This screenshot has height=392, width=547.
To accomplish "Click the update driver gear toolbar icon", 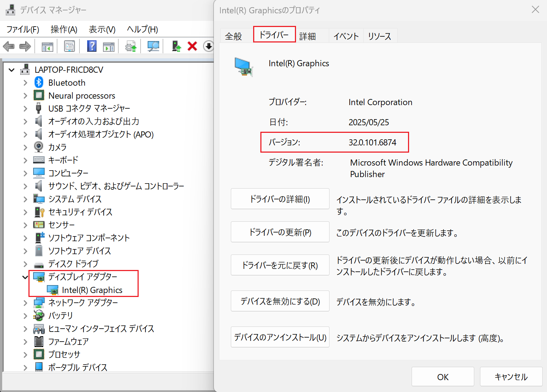I will coord(131,46).
